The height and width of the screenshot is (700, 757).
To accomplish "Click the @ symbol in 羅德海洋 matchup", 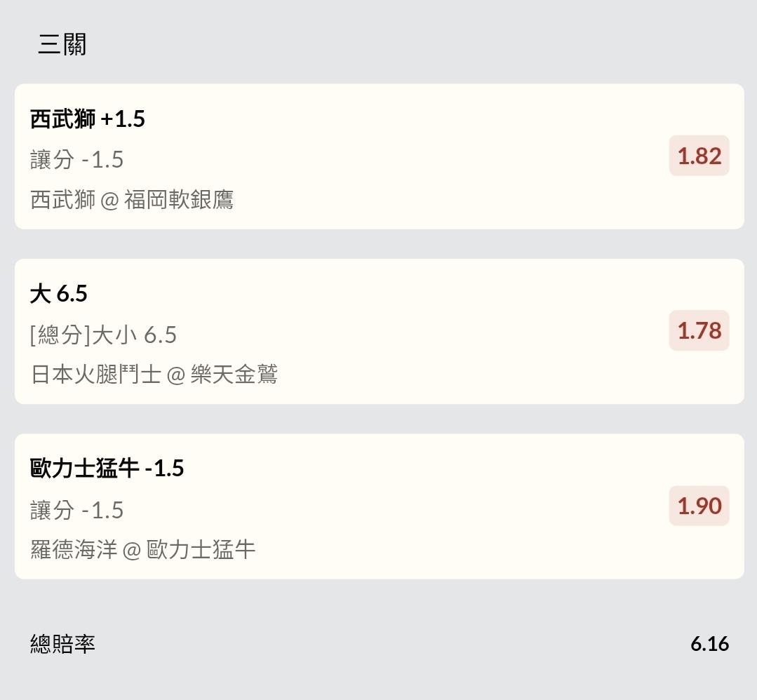I will click(132, 550).
